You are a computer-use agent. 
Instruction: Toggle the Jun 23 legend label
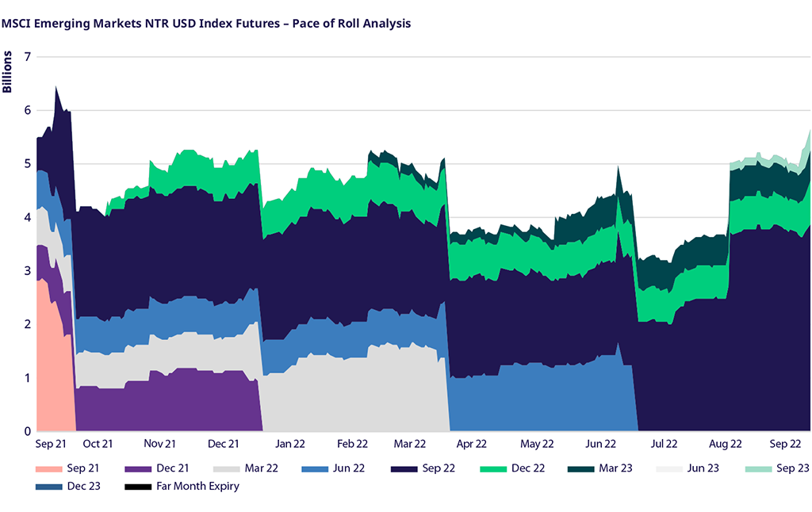(x=703, y=468)
